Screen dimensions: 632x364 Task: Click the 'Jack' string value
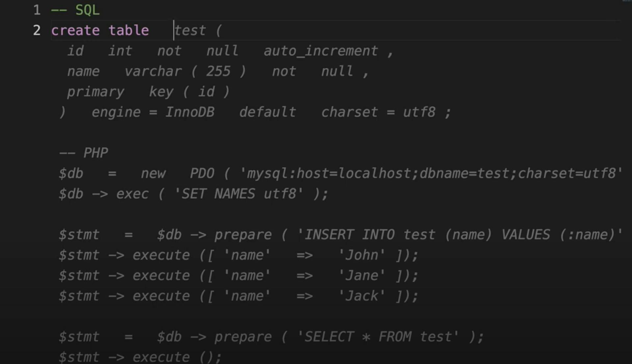(361, 296)
